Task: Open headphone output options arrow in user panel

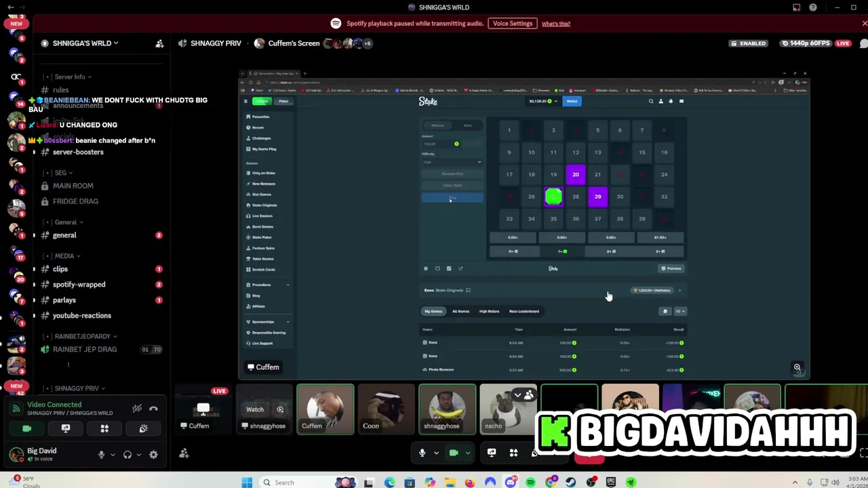Action: (x=138, y=455)
